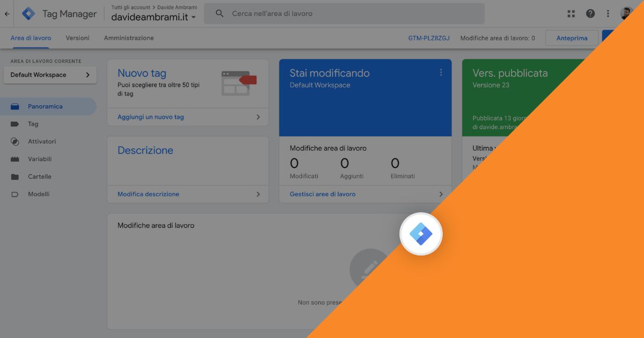Click the Variabili brick icon
Image resolution: width=644 pixels, height=338 pixels.
click(x=15, y=159)
